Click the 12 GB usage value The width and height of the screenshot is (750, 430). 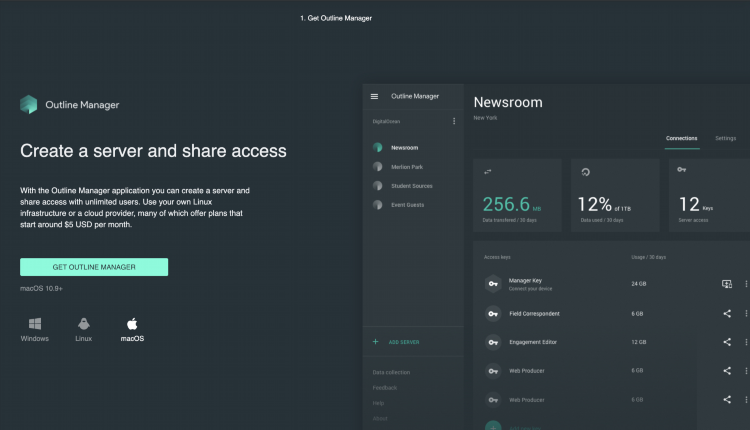click(639, 342)
